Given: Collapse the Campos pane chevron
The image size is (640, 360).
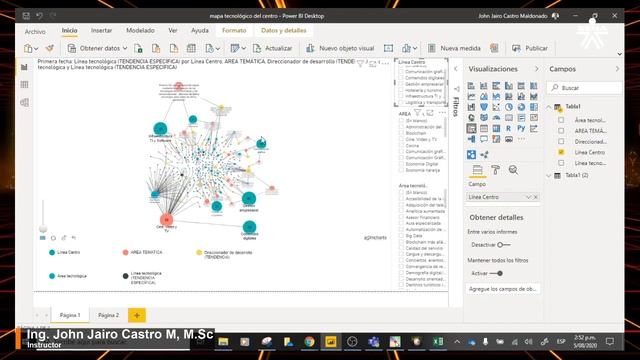Looking at the screenshot, I should [617, 69].
